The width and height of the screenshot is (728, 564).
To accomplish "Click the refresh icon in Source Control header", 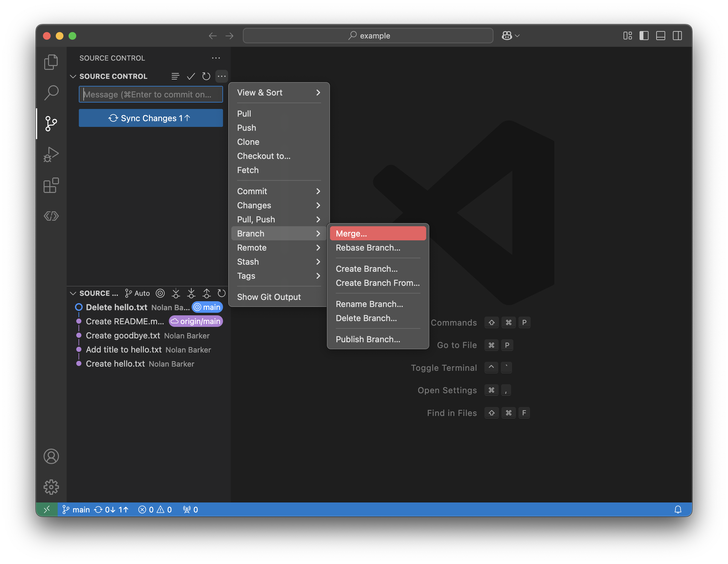I will click(x=206, y=76).
